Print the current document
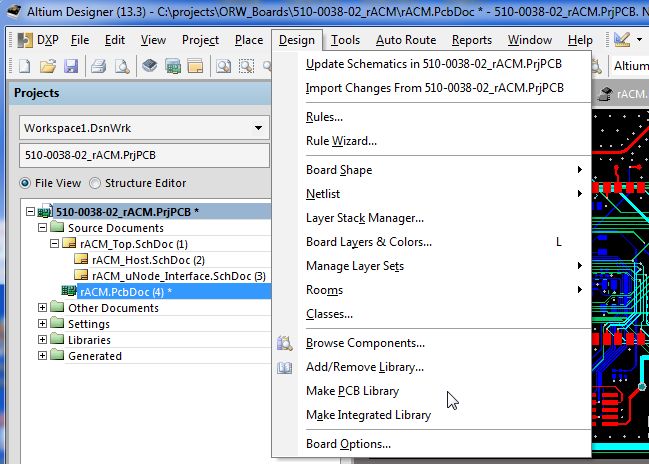The image size is (649, 464). (99, 66)
